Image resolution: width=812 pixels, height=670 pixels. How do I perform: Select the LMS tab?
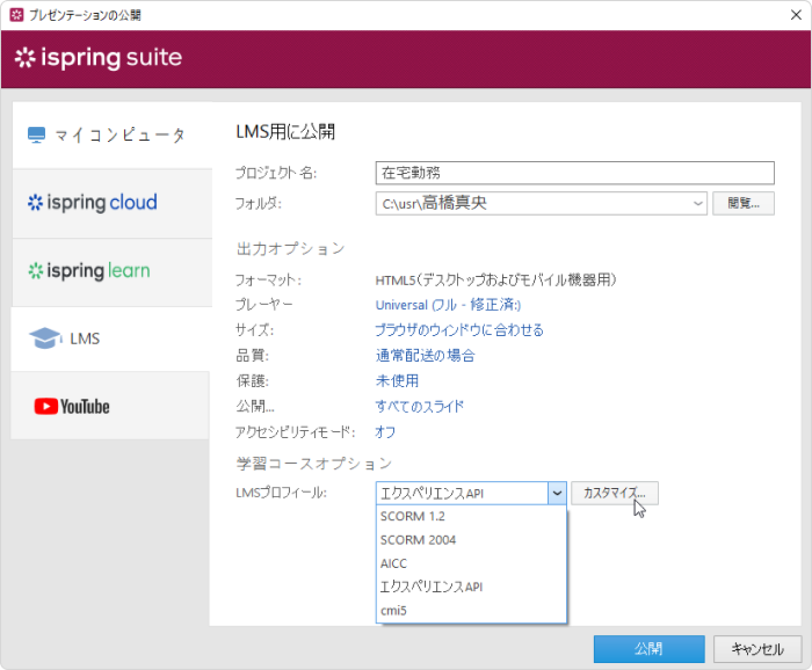(x=110, y=338)
